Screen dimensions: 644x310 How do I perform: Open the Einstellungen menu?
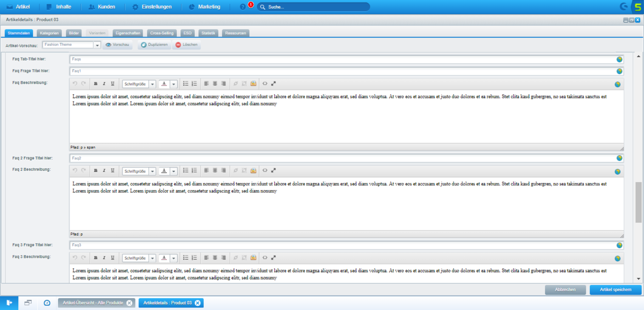pos(152,7)
